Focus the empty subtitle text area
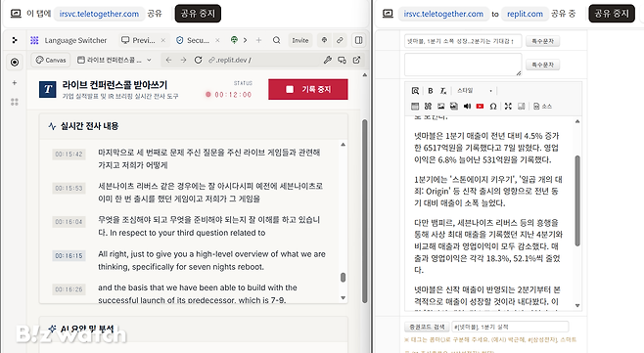The width and height of the screenshot is (644, 353). (x=463, y=65)
